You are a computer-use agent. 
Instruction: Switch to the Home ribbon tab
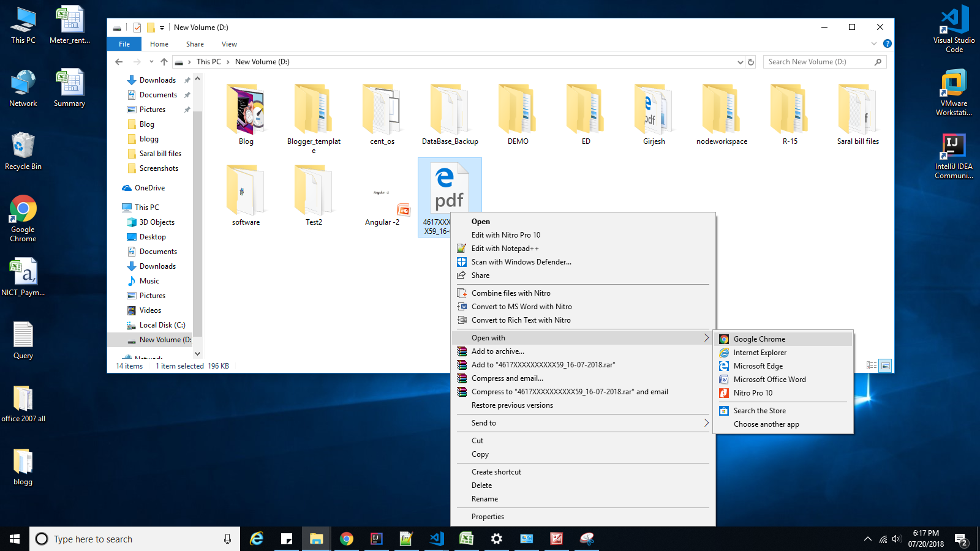point(159,44)
